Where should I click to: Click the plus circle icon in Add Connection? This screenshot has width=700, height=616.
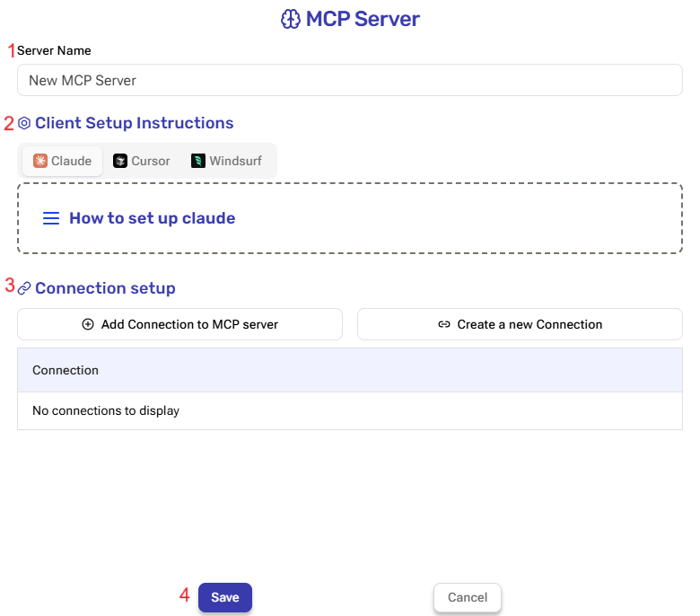[88, 324]
